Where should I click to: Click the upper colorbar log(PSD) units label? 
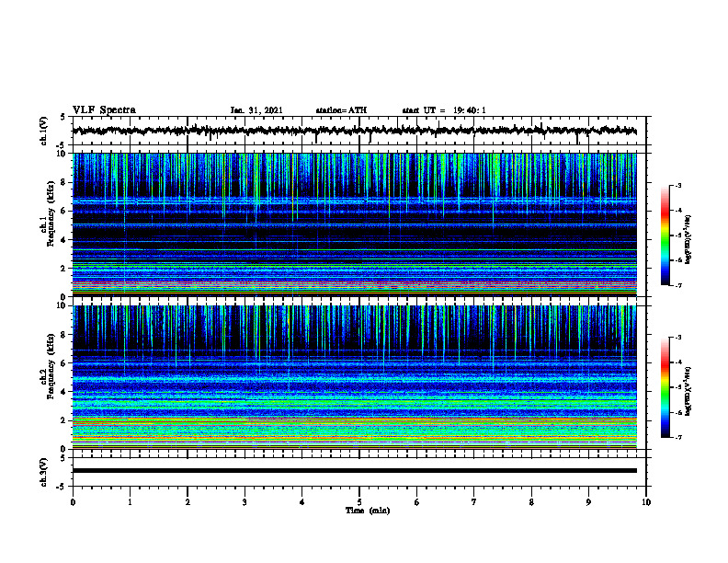pyautogui.click(x=689, y=240)
